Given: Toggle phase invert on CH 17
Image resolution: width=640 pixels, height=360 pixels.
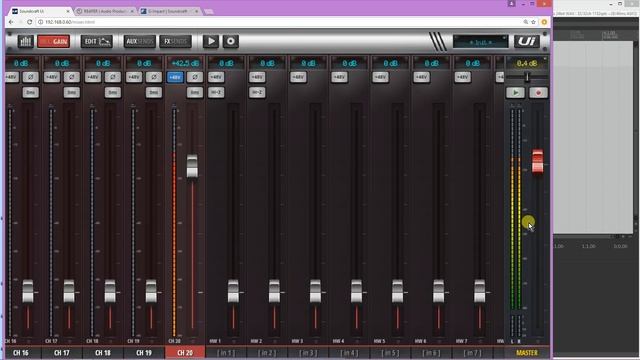Looking at the screenshot, I should pos(71,77).
